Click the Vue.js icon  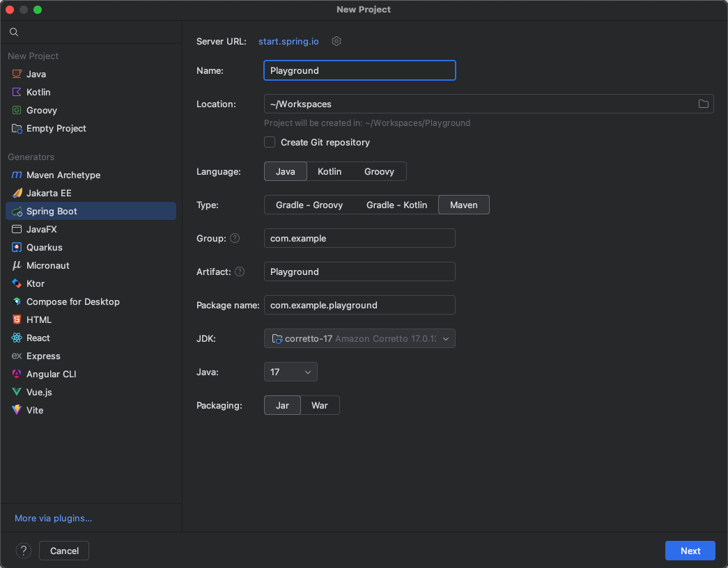tap(17, 392)
